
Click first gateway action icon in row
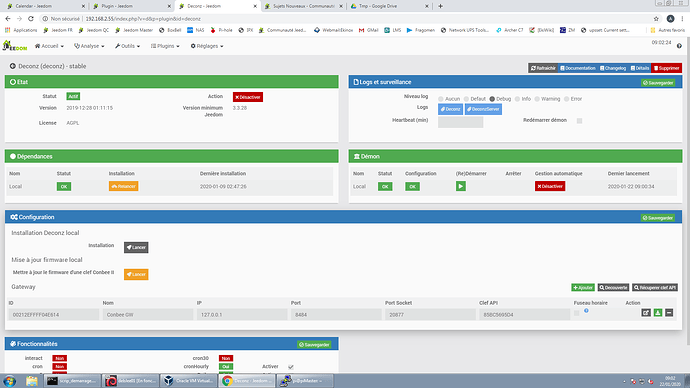tap(646, 313)
